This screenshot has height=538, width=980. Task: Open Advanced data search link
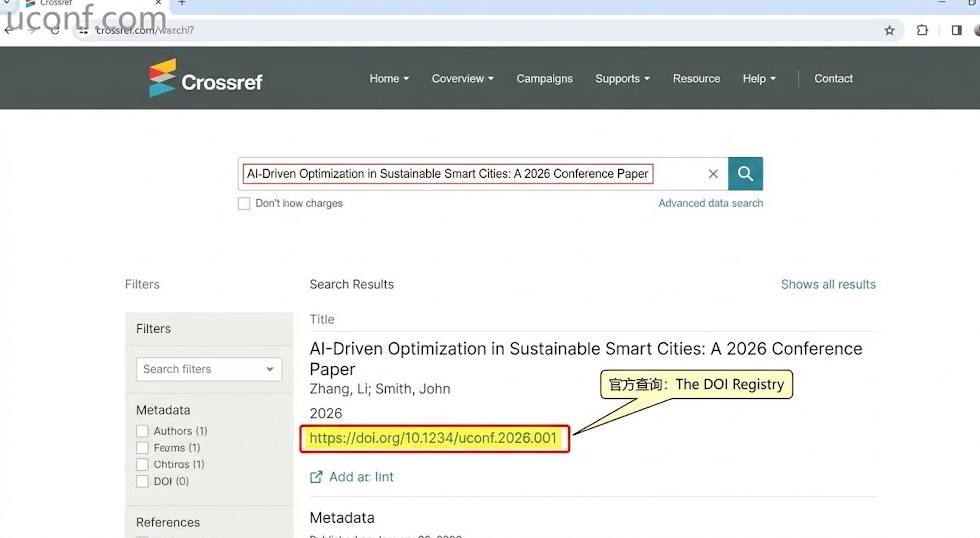coord(711,203)
